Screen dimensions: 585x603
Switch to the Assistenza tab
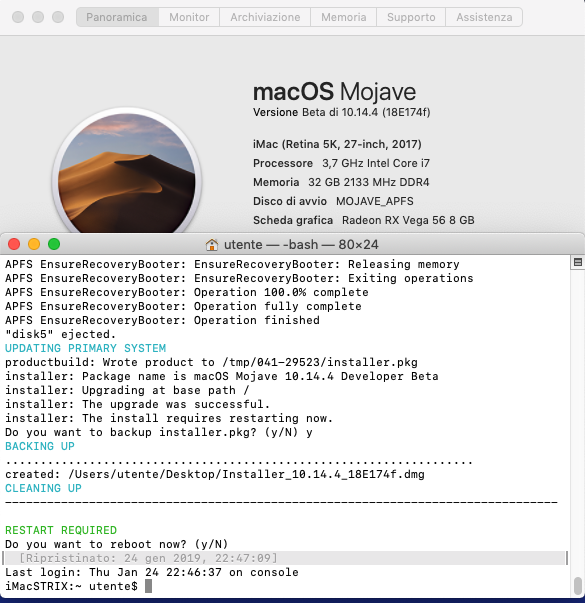point(484,17)
